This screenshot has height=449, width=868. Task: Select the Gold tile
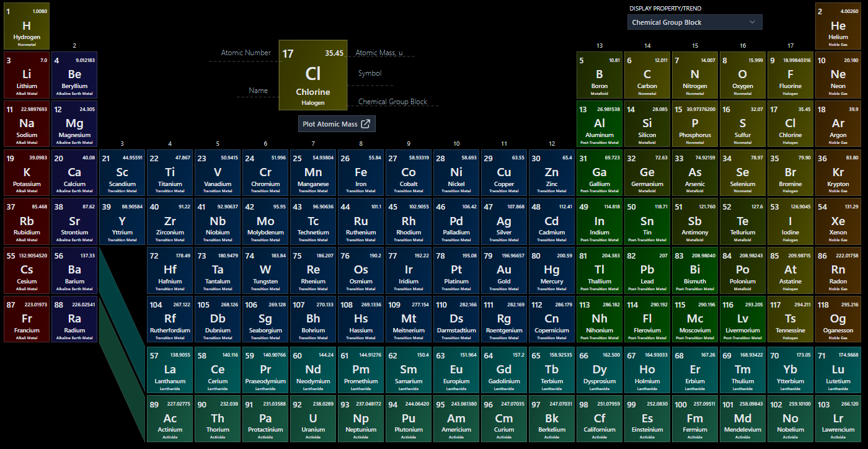504,270
